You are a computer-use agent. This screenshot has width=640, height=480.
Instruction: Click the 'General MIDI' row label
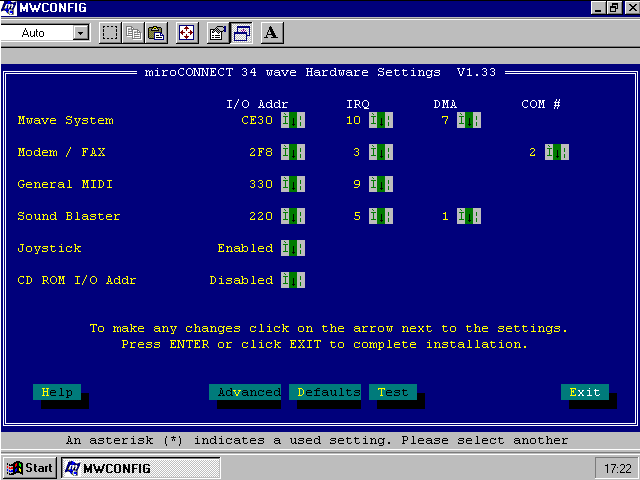pyautogui.click(x=65, y=184)
